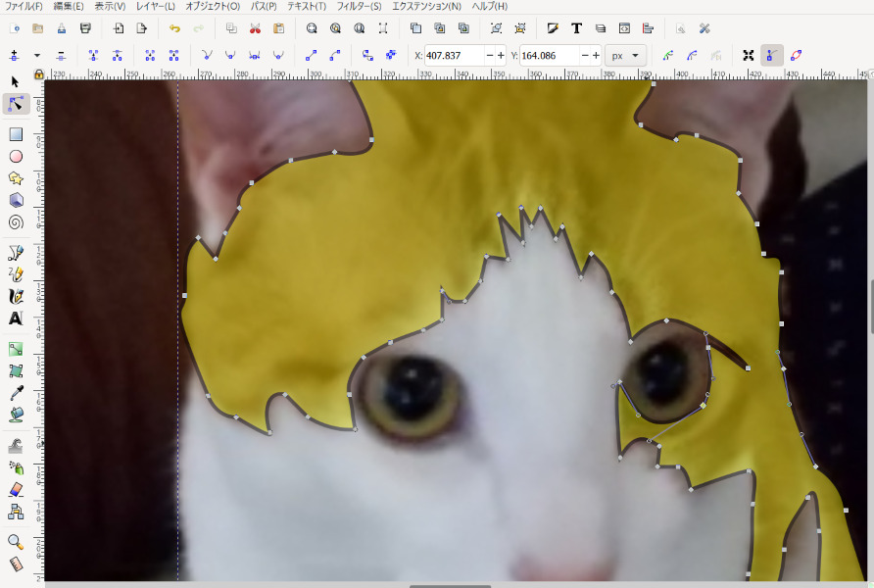This screenshot has width=874, height=588.
Task: Pick the star and polygon tool
Action: point(16,178)
